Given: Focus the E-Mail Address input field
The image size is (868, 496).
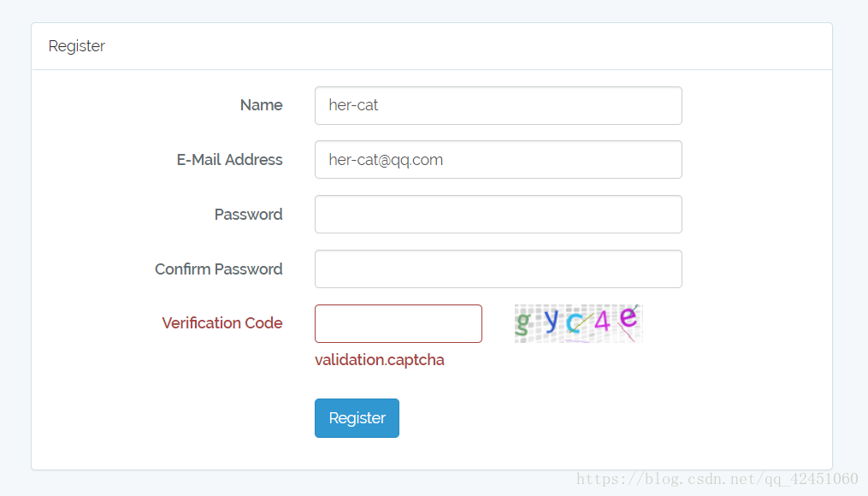Looking at the screenshot, I should point(499,159).
